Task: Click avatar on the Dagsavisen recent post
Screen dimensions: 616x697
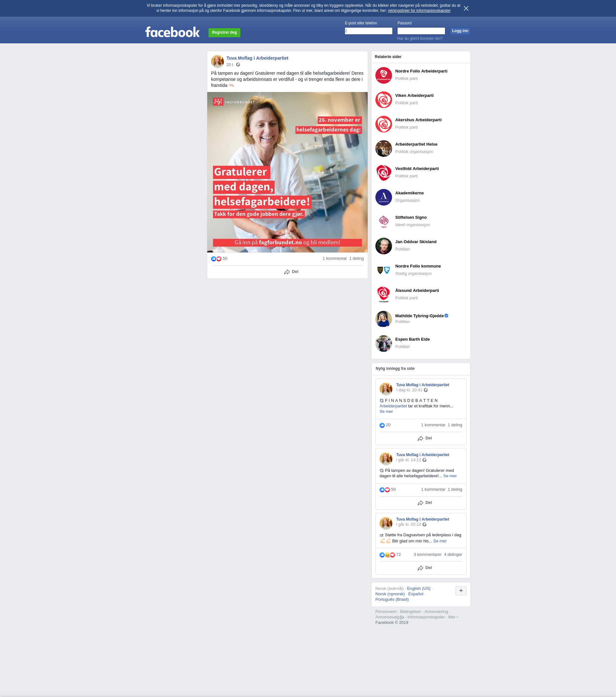Action: 386,523
